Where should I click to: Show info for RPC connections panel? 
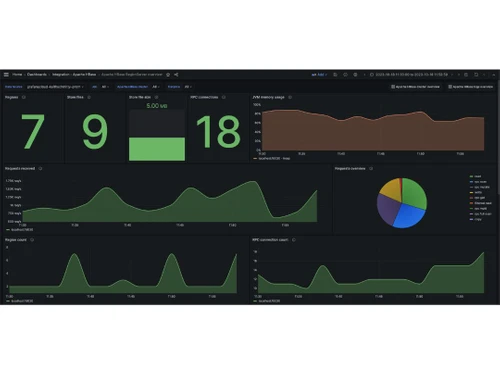224,97
